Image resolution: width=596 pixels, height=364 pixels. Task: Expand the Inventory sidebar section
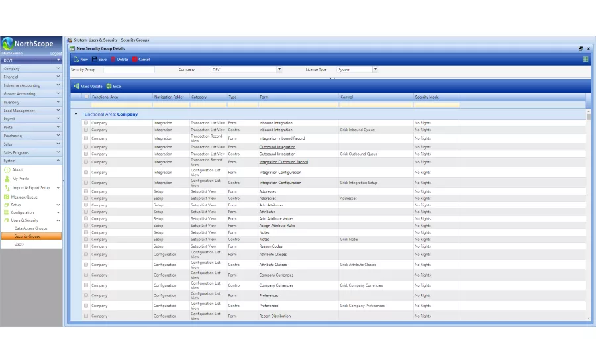(x=31, y=102)
